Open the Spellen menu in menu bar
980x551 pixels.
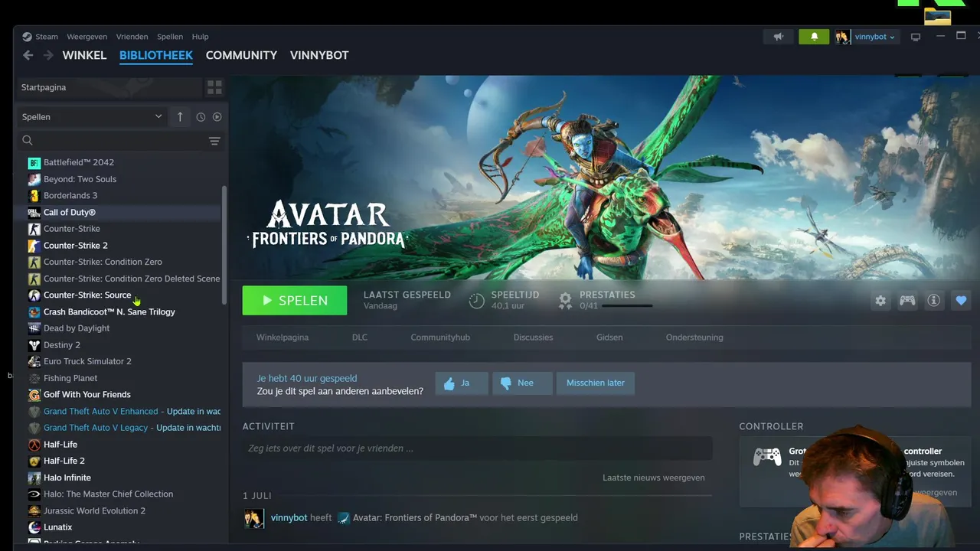tap(170, 37)
